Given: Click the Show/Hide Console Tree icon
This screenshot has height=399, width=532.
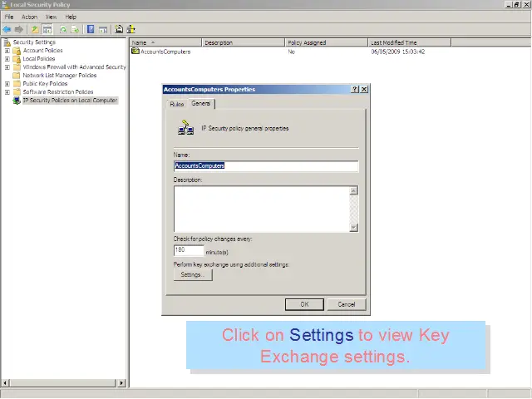Looking at the screenshot, I should pyautogui.click(x=47, y=29).
